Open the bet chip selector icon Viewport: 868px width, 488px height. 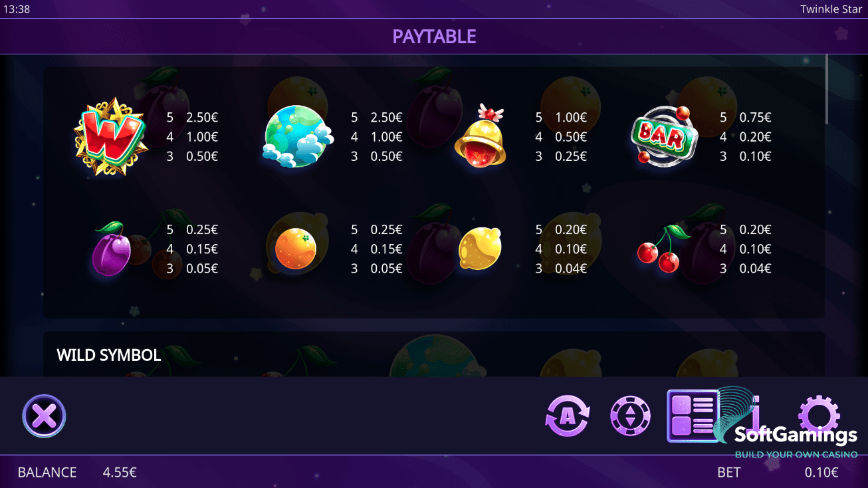tap(630, 416)
